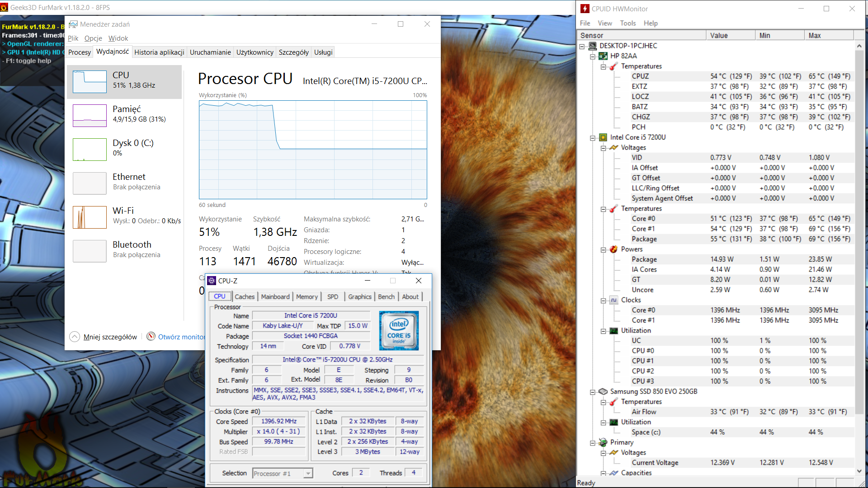Viewport: 868px width, 488px height.
Task: Select the CPU graph thumbnail in Task Manager
Action: click(90, 82)
